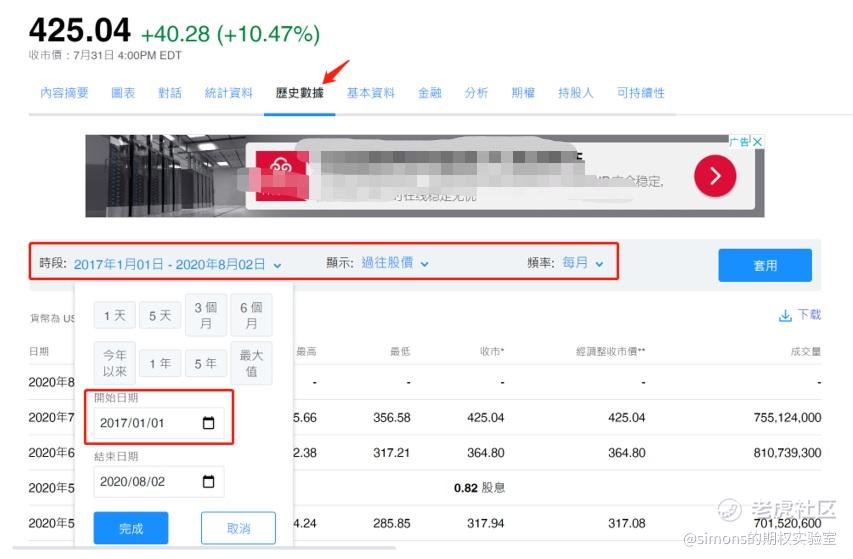Select the 歷史數據 tab
853x559 pixels.
point(299,93)
